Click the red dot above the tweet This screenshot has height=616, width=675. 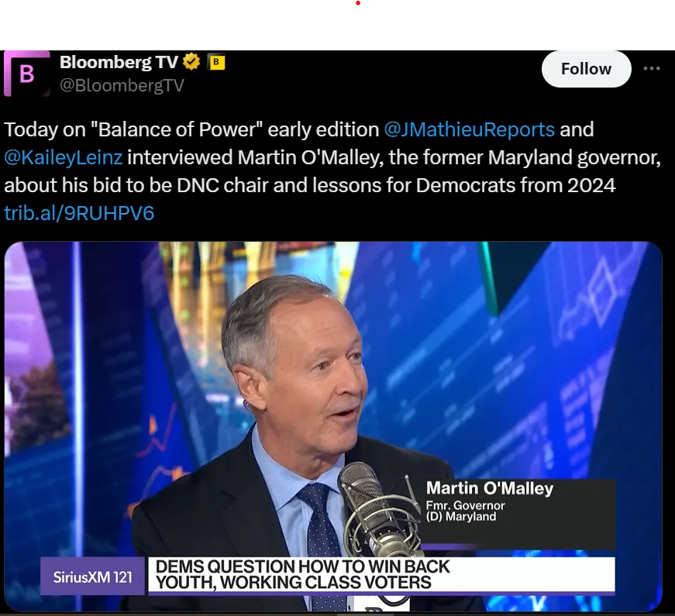click(358, 3)
